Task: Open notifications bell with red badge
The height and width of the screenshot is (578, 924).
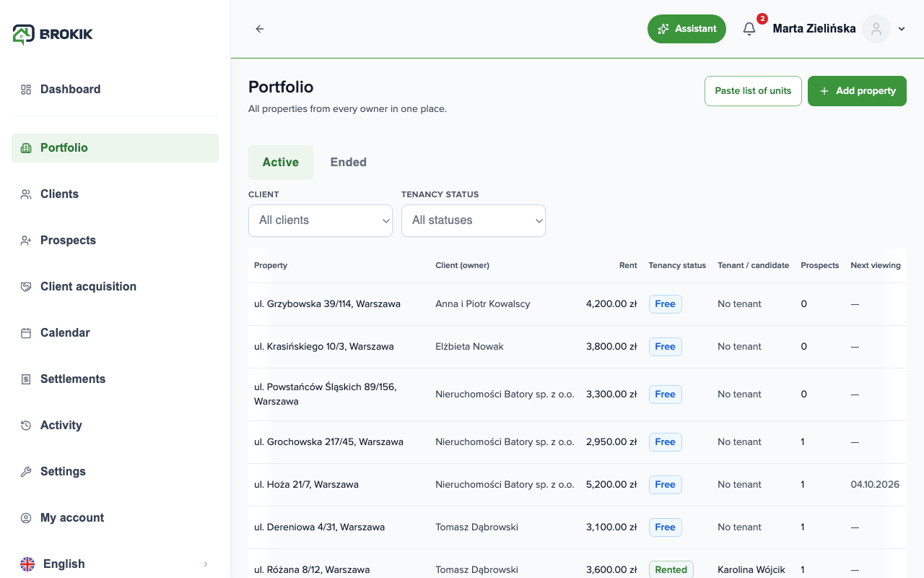Action: [749, 29]
